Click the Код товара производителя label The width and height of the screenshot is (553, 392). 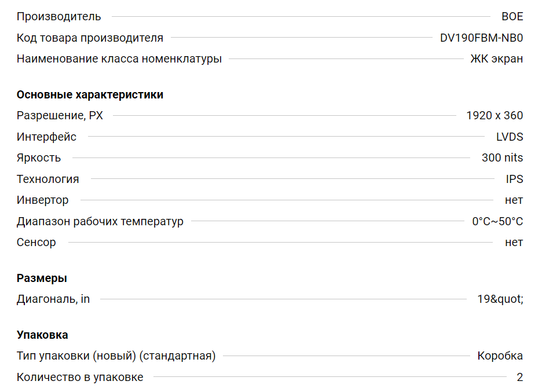(90, 38)
